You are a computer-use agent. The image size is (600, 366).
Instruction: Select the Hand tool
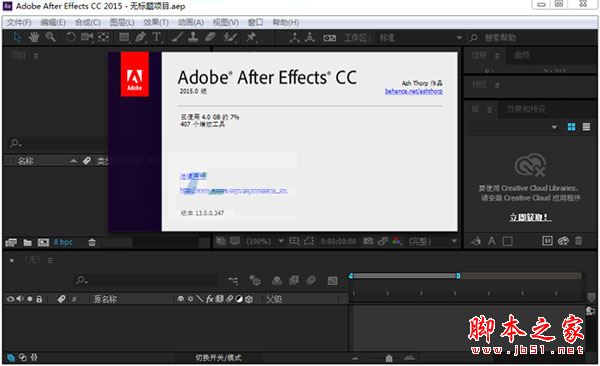pyautogui.click(x=34, y=37)
